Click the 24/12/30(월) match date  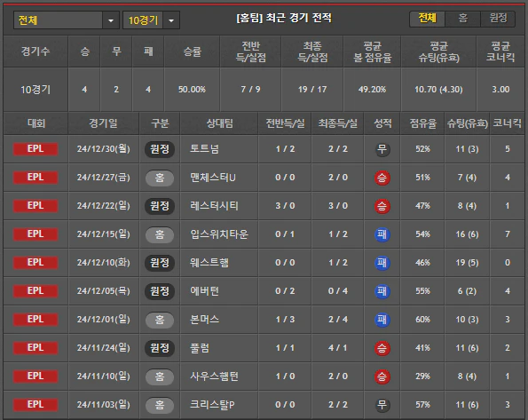tap(103, 149)
